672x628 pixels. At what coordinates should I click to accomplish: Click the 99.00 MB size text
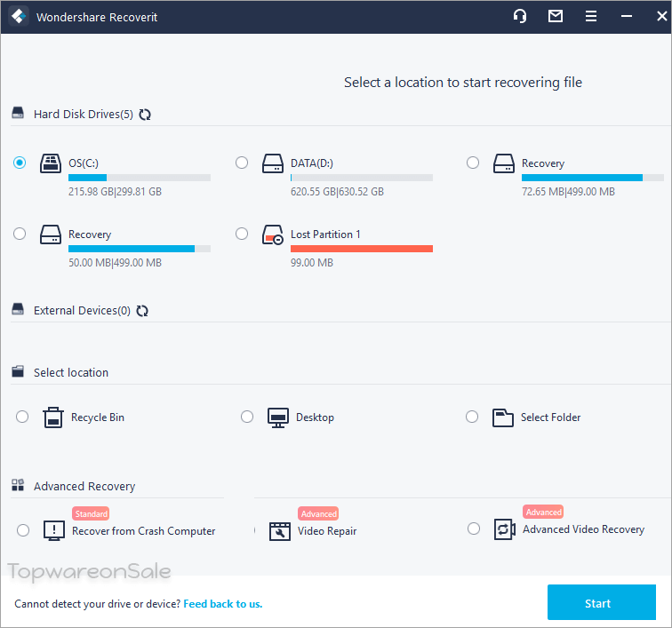312,263
